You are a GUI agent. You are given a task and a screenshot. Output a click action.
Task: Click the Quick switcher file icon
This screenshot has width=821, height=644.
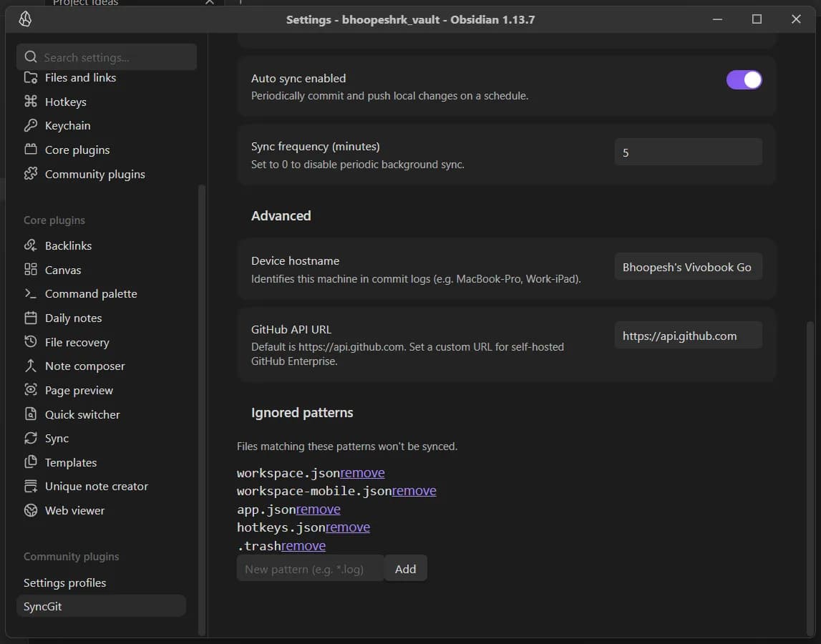tap(31, 414)
